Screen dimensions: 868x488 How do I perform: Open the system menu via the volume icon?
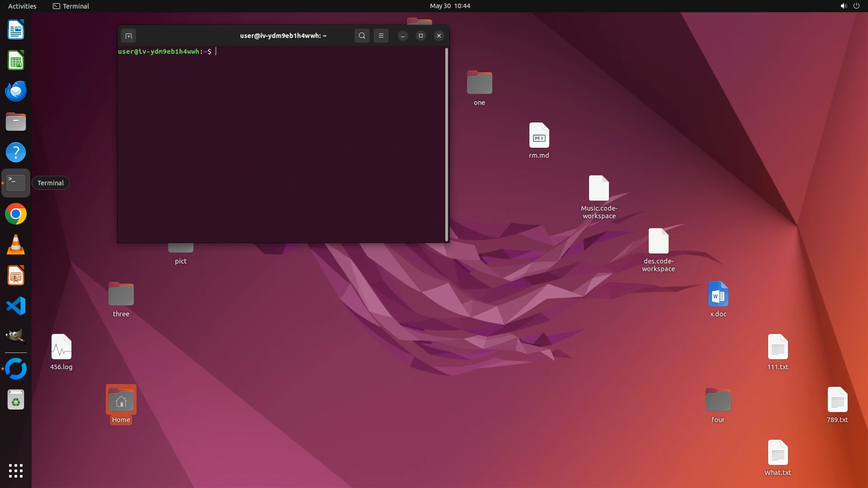[843, 6]
